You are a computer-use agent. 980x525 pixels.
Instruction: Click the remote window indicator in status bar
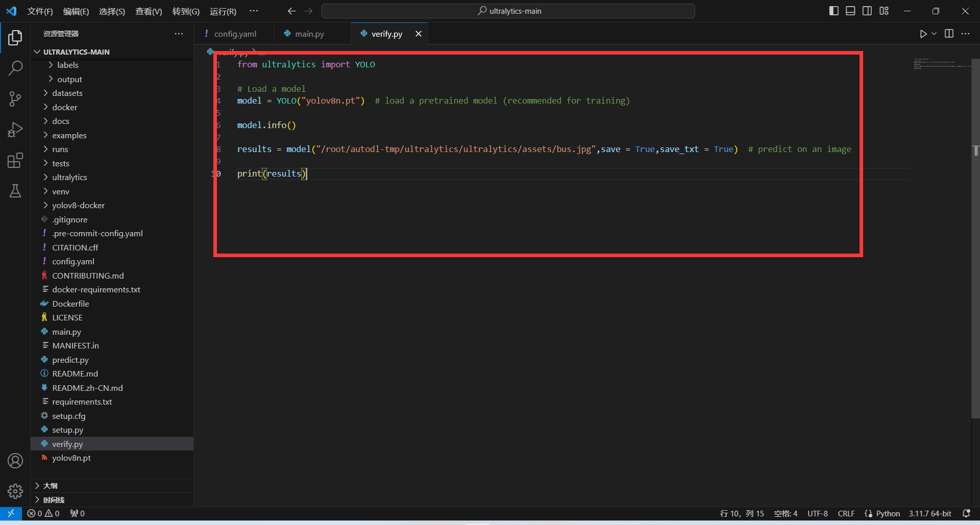click(x=11, y=513)
